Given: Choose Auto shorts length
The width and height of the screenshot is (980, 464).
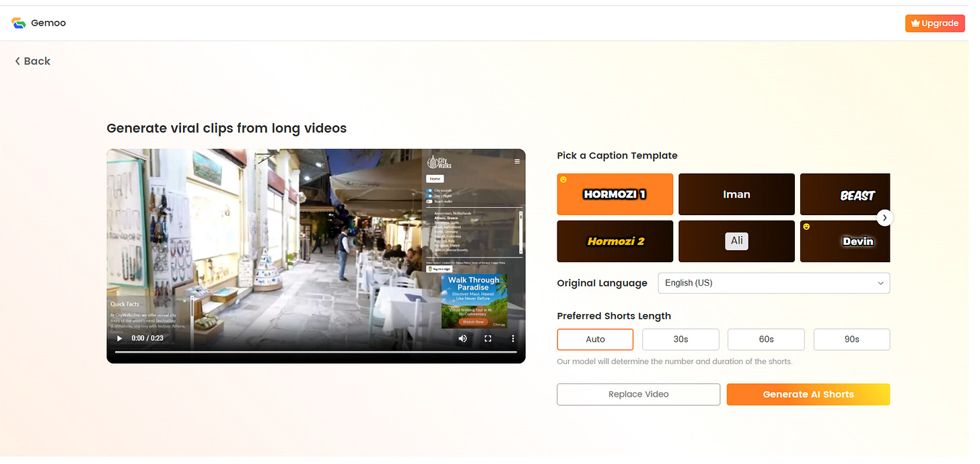Looking at the screenshot, I should 595,340.
